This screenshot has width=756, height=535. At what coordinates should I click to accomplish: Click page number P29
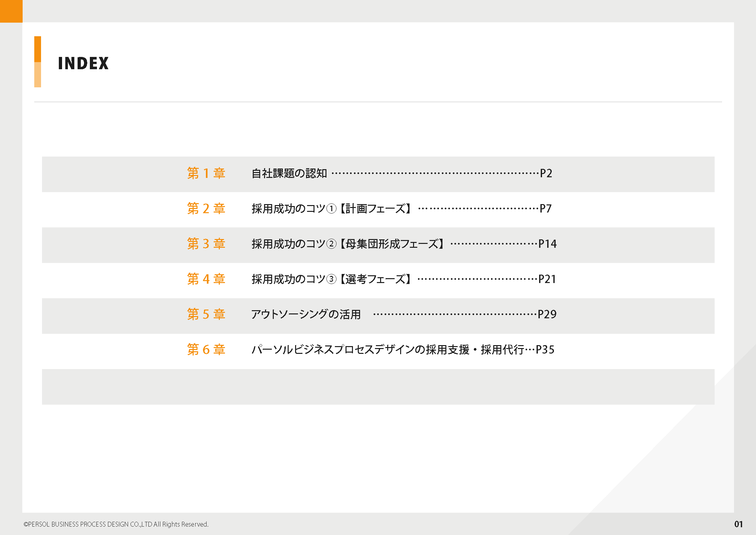pos(547,314)
